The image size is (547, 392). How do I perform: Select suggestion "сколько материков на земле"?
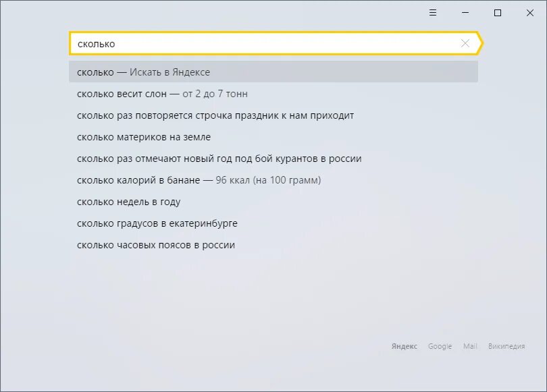click(273, 137)
